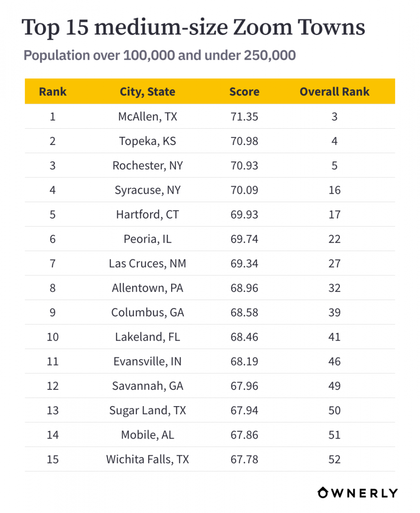Select the Savannah, GA score 67.96
Image resolution: width=420 pixels, height=513 pixels.
244,386
